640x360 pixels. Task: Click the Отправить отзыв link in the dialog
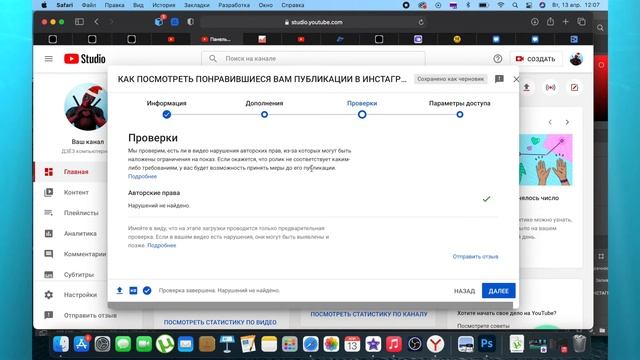475,256
